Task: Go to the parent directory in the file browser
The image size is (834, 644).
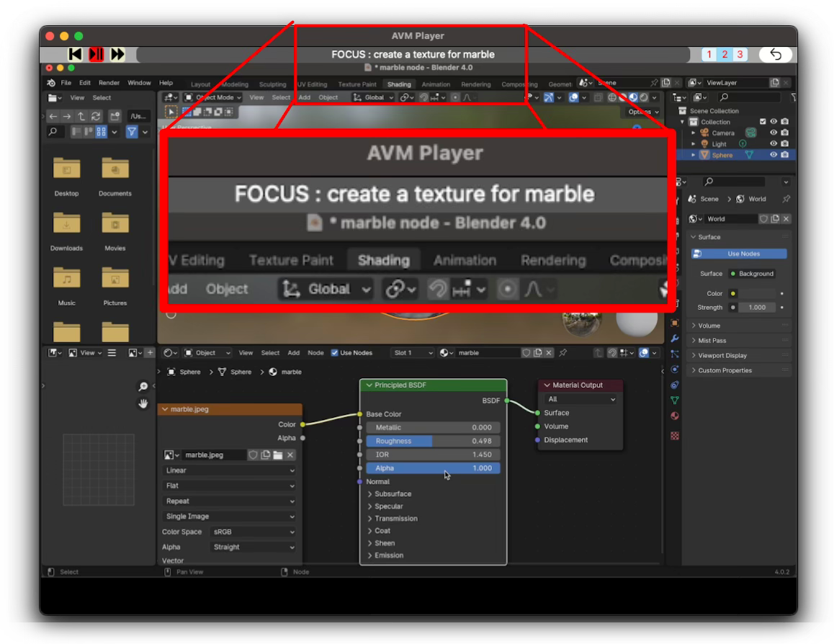Action: 81,116
